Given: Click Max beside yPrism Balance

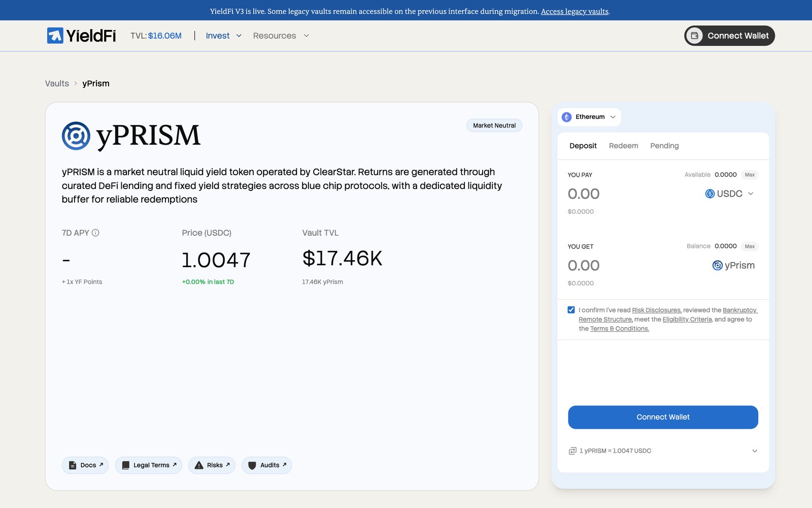Looking at the screenshot, I should point(750,246).
